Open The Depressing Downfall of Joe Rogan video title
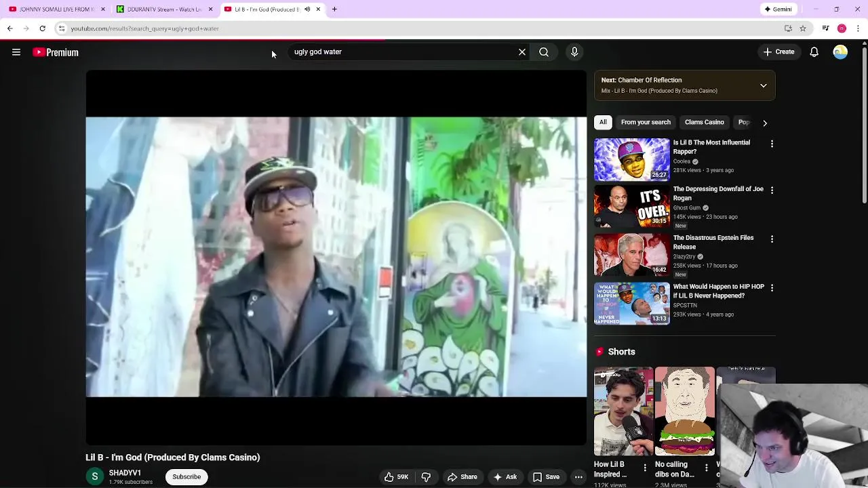The image size is (868, 488). [718, 194]
